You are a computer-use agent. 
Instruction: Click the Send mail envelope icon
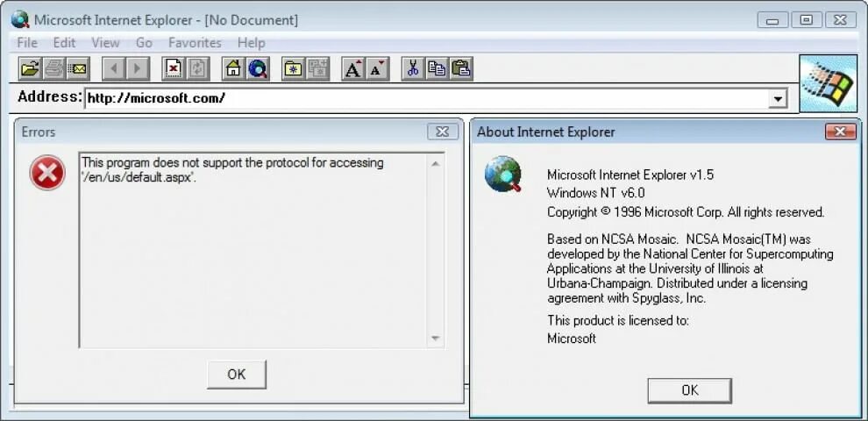78,68
